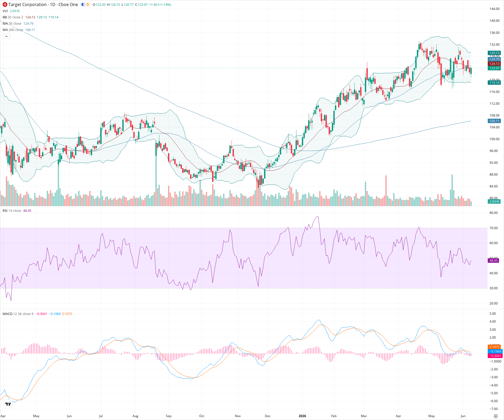Viewport: 504px width, 420px height.
Task: Click the orange D delayed-data badge
Action: pos(88,4)
